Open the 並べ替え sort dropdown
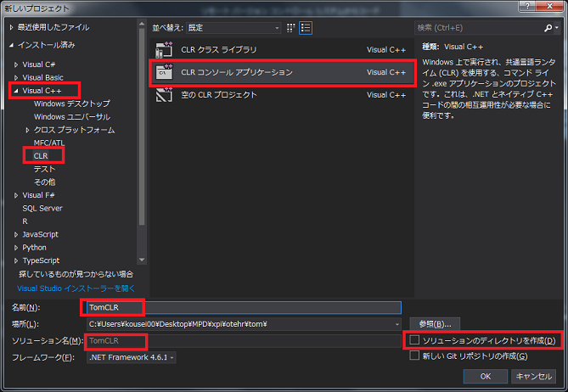 click(233, 28)
